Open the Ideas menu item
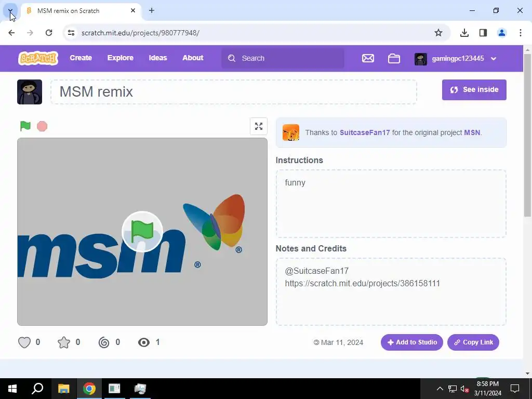The image size is (532, 399). [x=158, y=58]
